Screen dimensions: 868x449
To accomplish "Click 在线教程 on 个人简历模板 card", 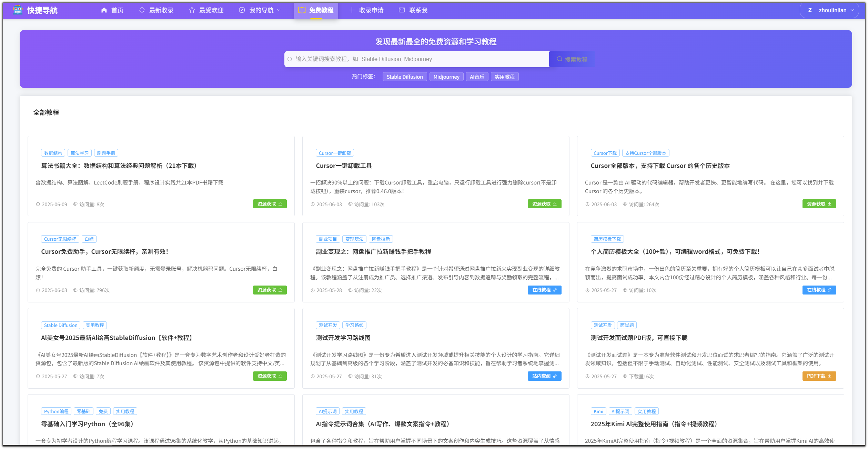I will (x=819, y=290).
